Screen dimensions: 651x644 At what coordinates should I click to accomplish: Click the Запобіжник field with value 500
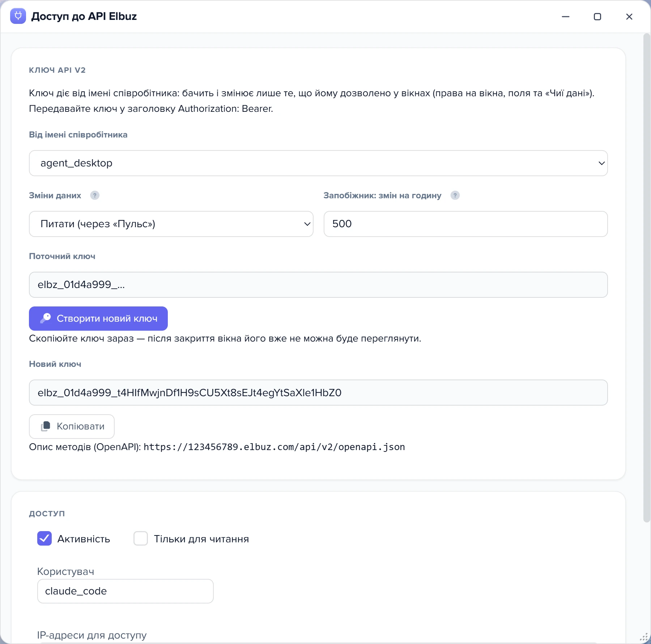466,224
